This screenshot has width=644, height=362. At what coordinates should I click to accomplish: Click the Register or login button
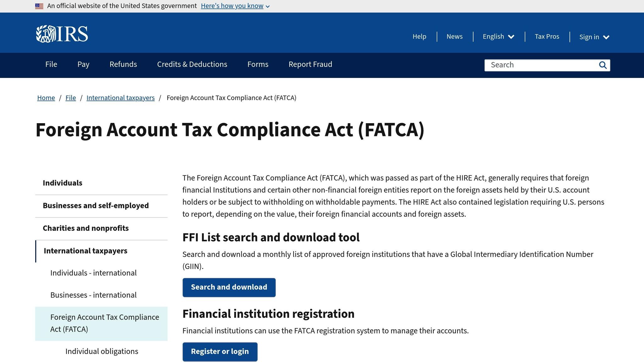220,351
